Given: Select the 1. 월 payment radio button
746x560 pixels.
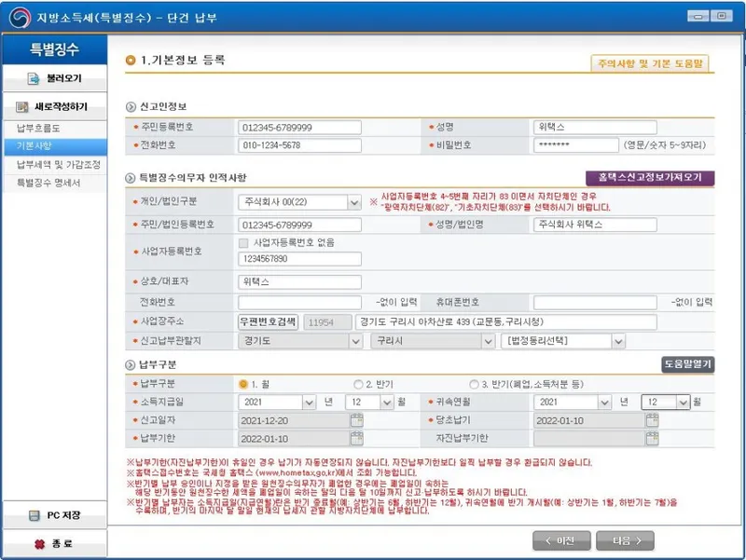Looking at the screenshot, I should 243,384.
